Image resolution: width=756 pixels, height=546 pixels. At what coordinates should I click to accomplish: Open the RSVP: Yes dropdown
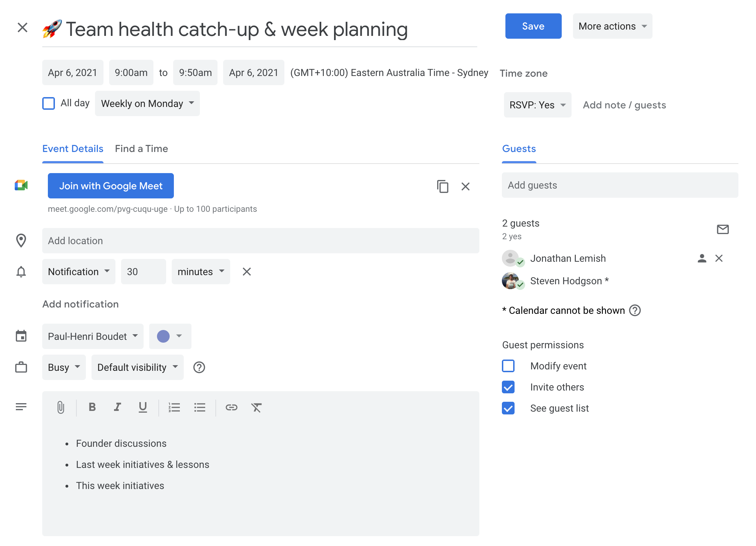[537, 105]
